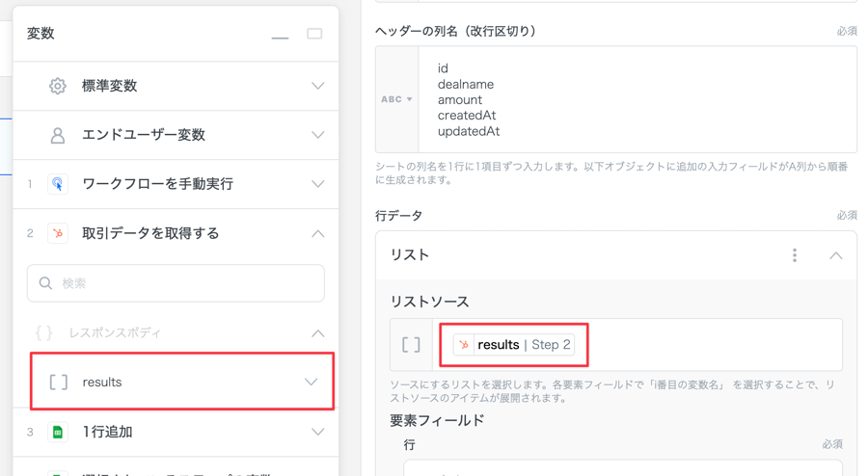Screen dimensions: 868x476
Task: Minimize the 変数 panel
Action: (280, 35)
